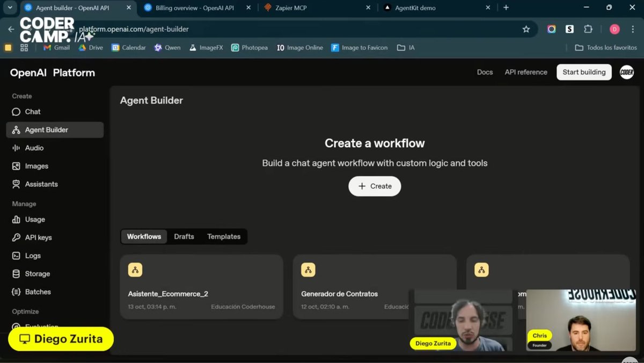This screenshot has width=644, height=363.
Task: Open the Docs link
Action: coord(485,72)
